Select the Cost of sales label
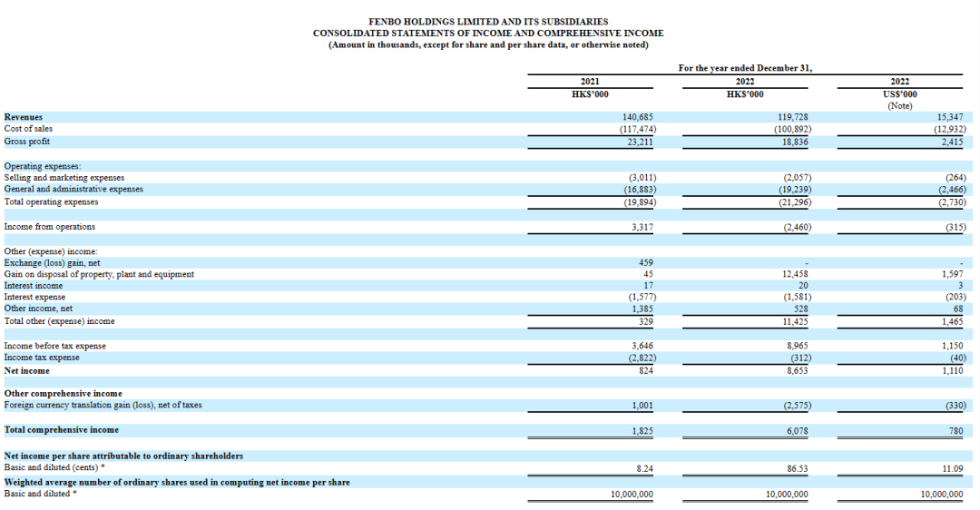The width and height of the screenshot is (980, 510). [x=28, y=129]
